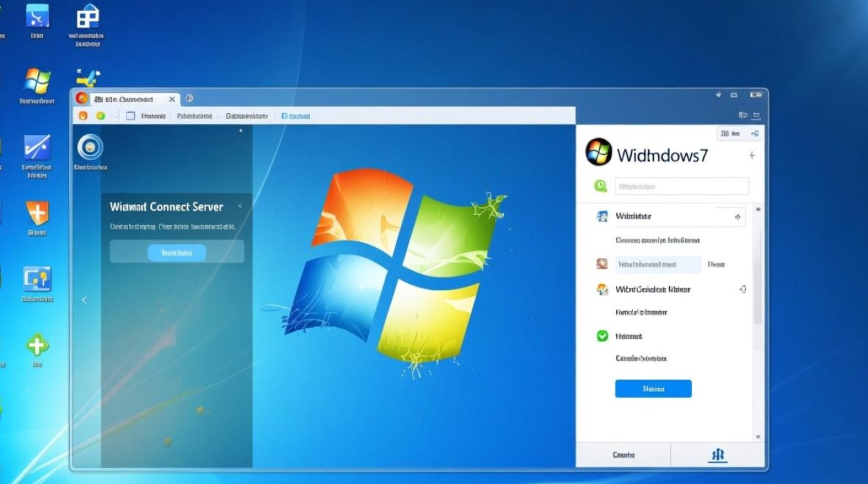Click the blue highlighted item in toolbar
This screenshot has width=868, height=484.
[x=296, y=116]
